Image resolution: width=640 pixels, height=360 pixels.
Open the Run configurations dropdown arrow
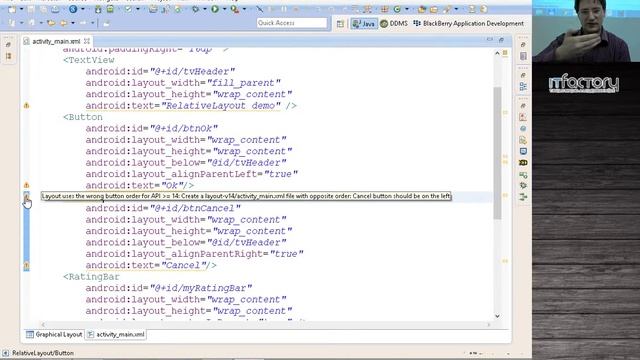coord(224,9)
